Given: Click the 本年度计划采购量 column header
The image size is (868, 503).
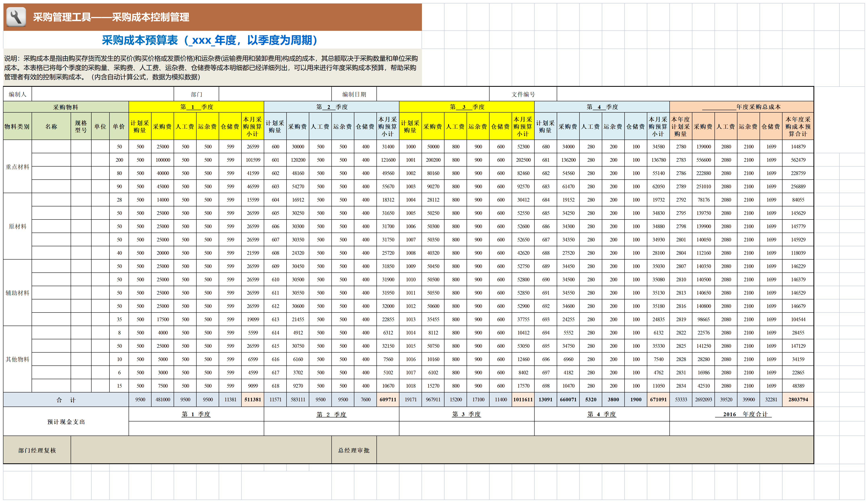Looking at the screenshot, I should (681, 126).
